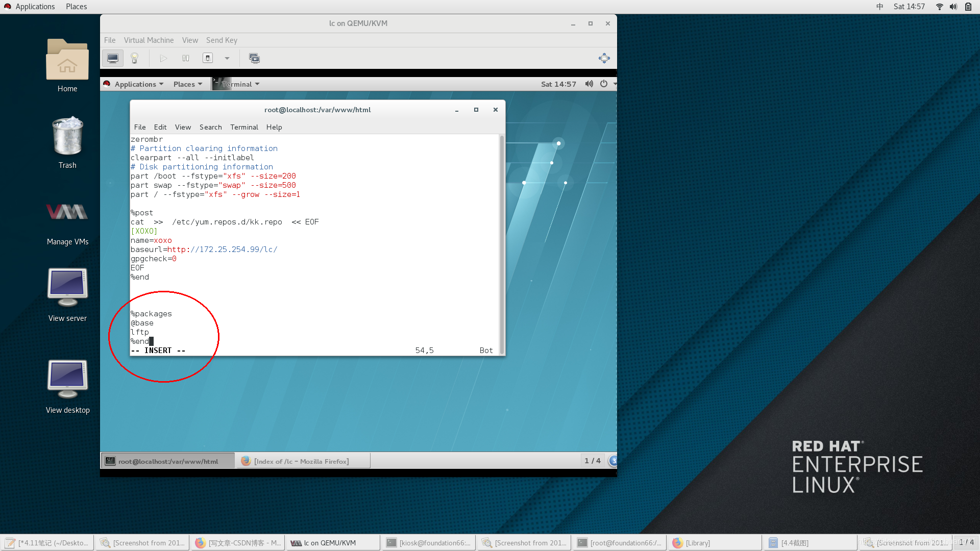The image size is (980, 551).
Task: Open guest Places dropdown menu
Action: tap(187, 84)
